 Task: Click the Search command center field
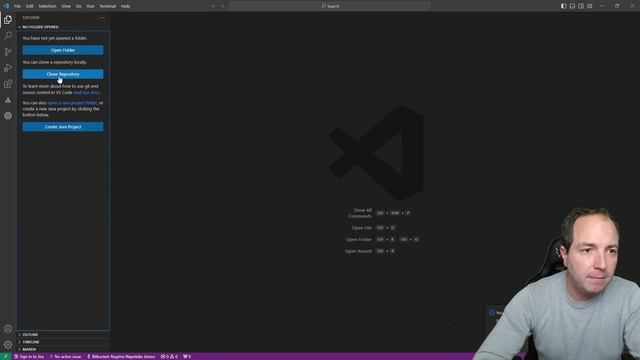[x=330, y=6]
